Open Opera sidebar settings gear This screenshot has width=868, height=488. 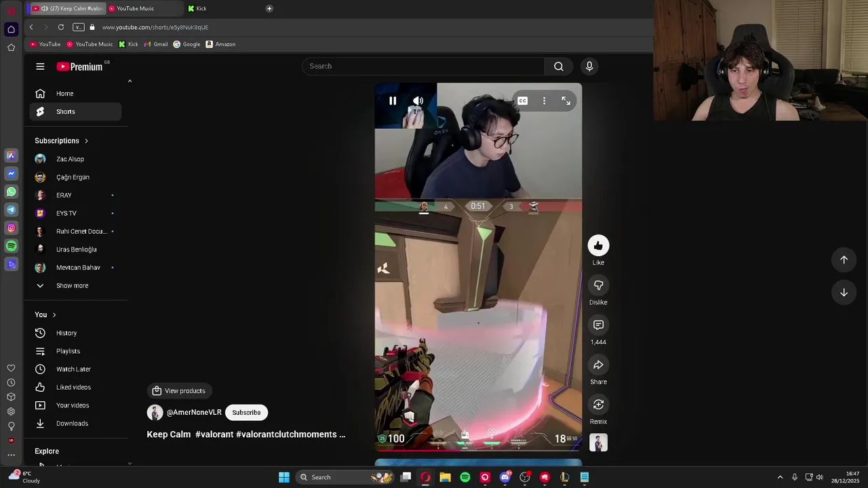pos(11,411)
